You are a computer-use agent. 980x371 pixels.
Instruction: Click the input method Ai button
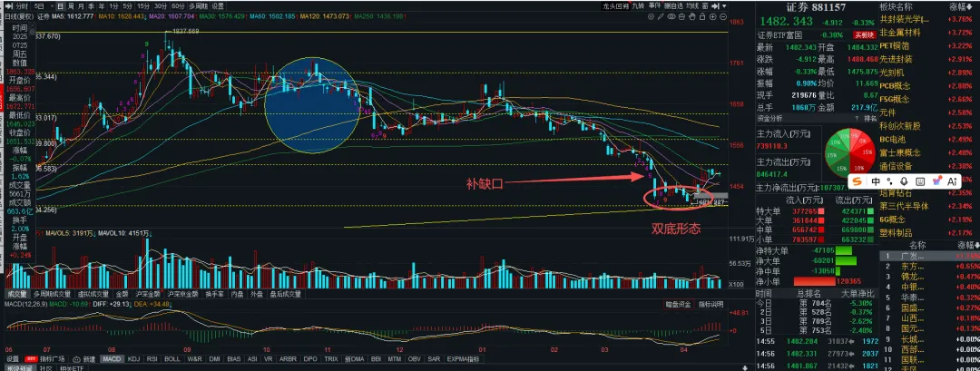tap(952, 181)
